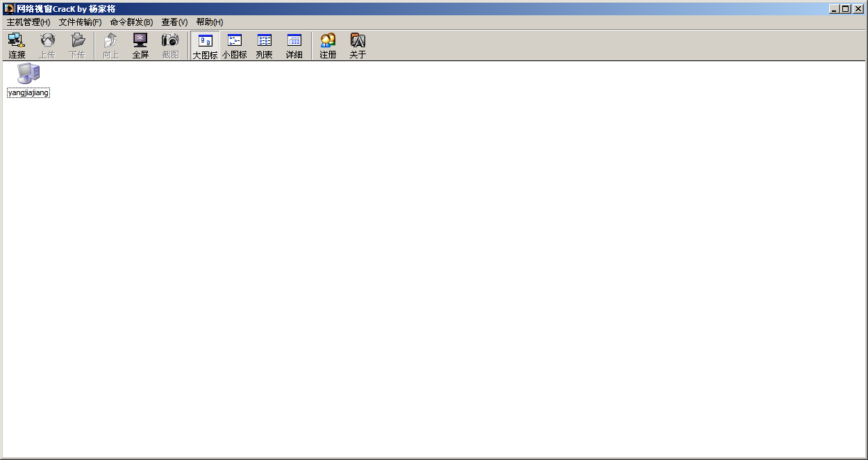Expand the 命令群发(B) menu

[131, 22]
